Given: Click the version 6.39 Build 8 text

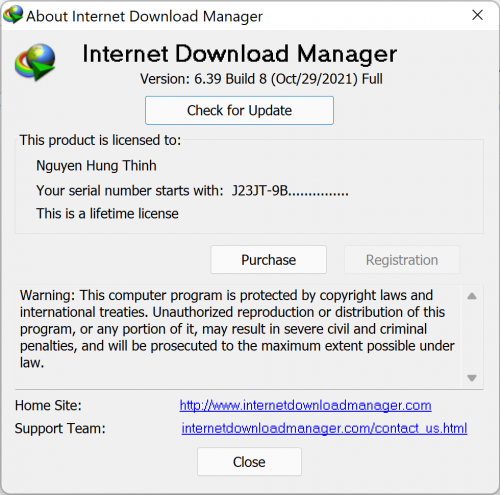Looking at the screenshot, I should 261,79.
